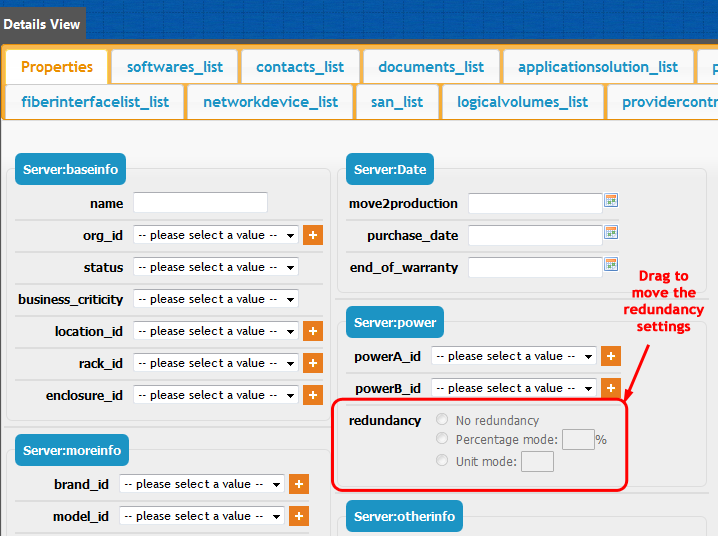The height and width of the screenshot is (536, 718).
Task: Click the business_criticity field label
Action: point(71,299)
